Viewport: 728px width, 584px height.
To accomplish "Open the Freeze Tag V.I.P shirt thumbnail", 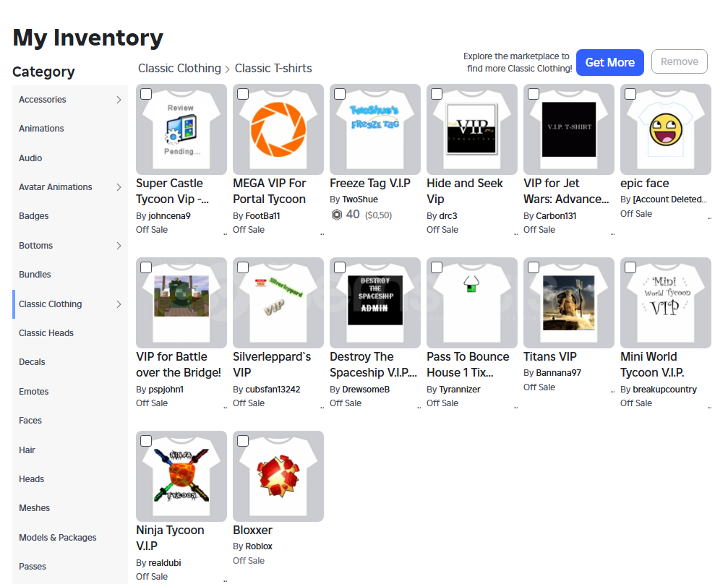I will pyautogui.click(x=375, y=129).
